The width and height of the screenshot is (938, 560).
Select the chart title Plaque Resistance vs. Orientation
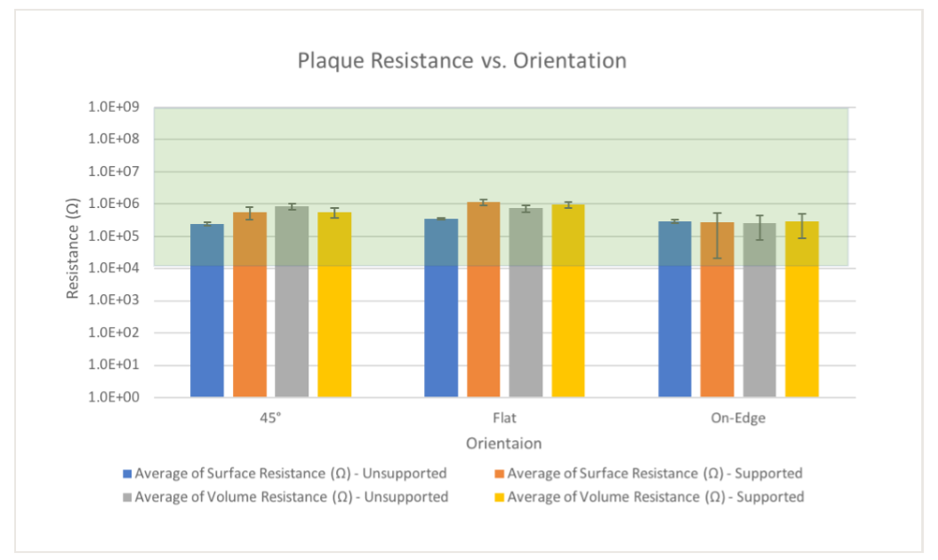pyautogui.click(x=461, y=61)
